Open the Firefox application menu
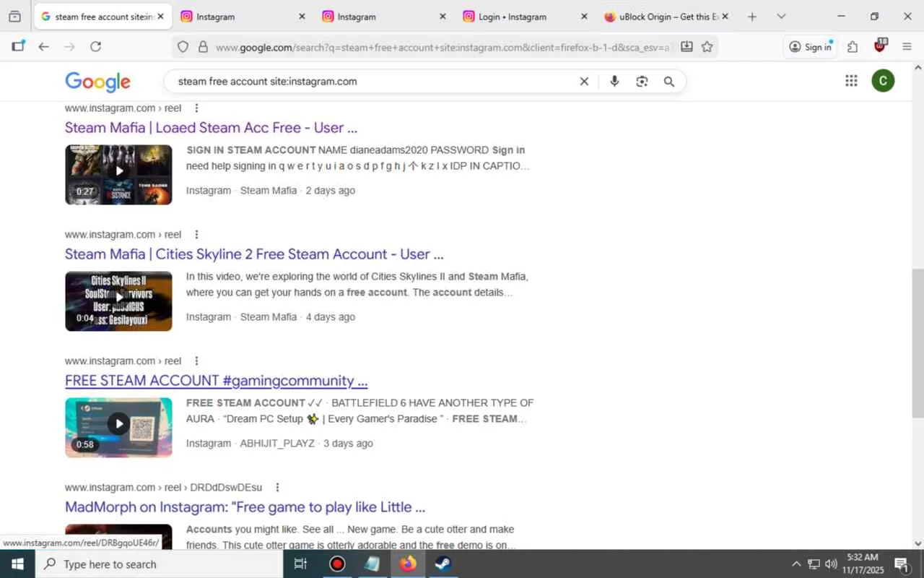This screenshot has width=924, height=578. click(907, 47)
